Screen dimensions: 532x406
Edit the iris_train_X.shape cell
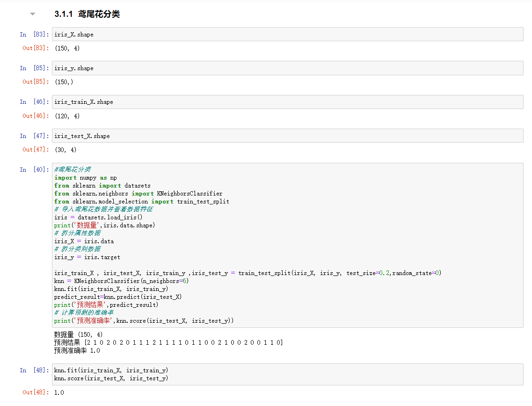pos(281,102)
